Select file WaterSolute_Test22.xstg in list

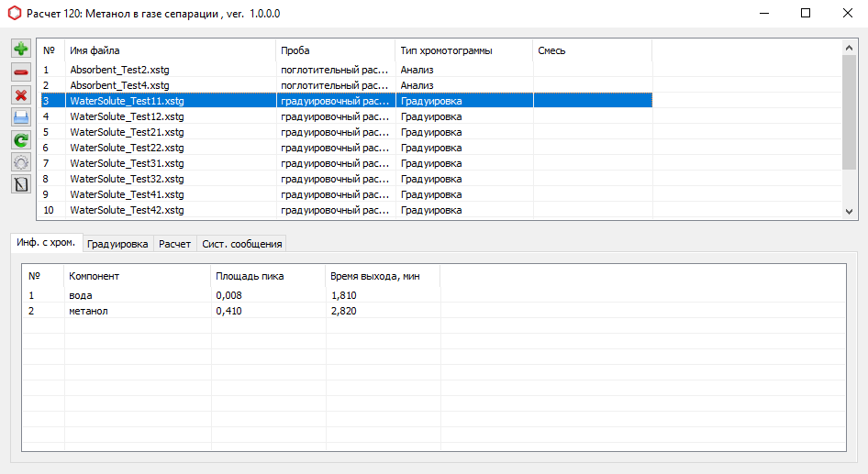(x=127, y=148)
